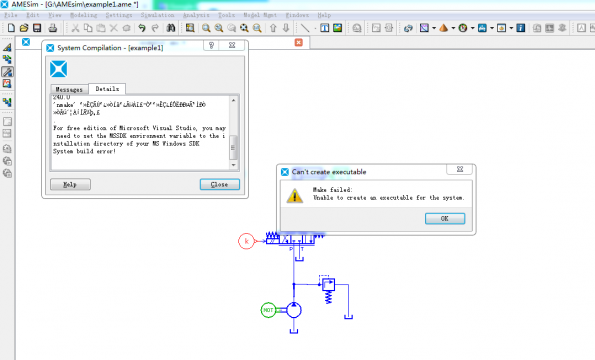
Task: Click OK in Can't create executable dialog
Action: point(445,219)
